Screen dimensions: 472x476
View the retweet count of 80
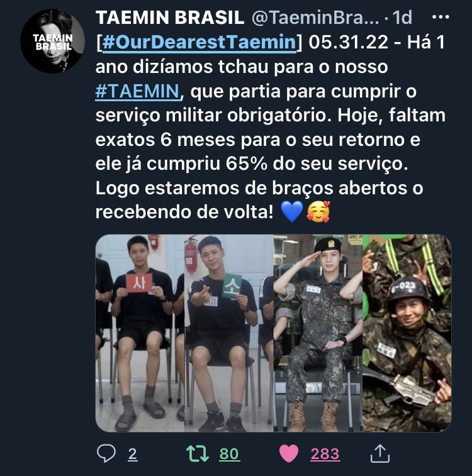click(x=229, y=454)
